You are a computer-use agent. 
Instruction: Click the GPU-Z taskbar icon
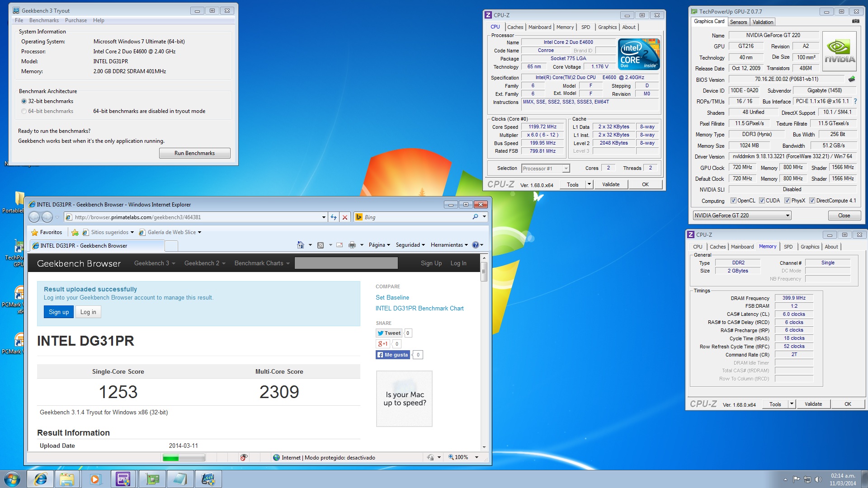[152, 479]
